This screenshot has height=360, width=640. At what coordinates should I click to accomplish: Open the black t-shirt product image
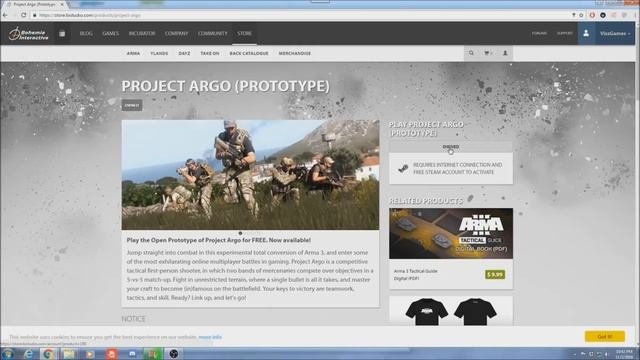pyautogui.click(x=451, y=311)
